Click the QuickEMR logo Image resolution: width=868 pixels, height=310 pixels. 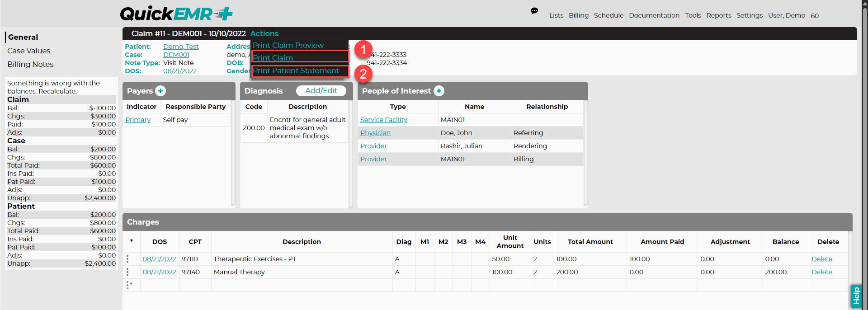pos(176,14)
